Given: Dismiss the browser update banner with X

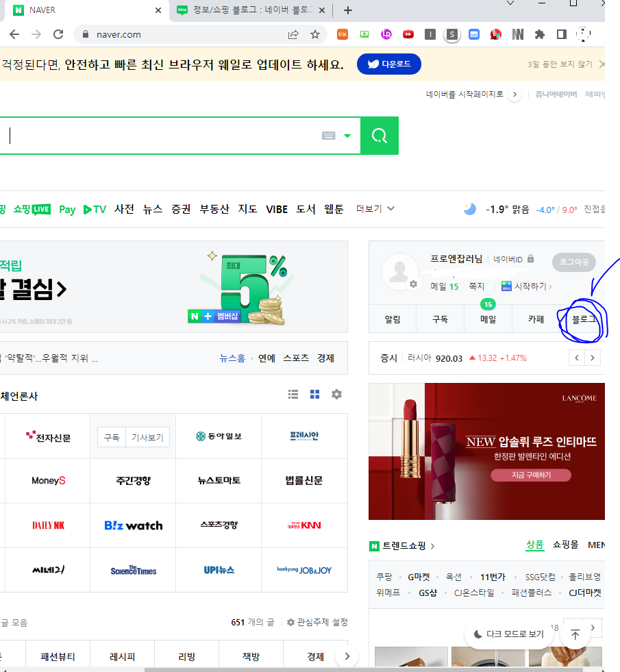Looking at the screenshot, I should coord(602,64).
